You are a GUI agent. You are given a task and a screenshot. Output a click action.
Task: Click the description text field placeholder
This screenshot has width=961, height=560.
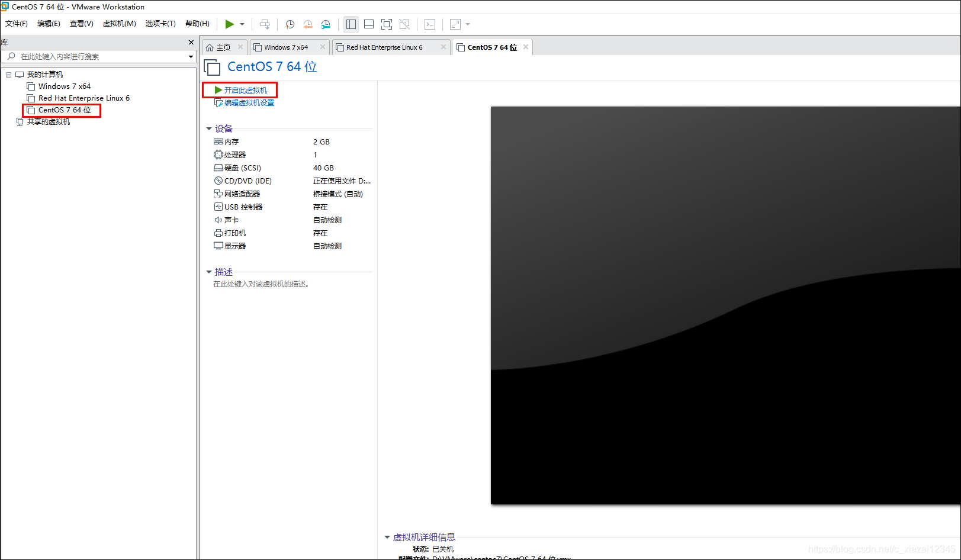click(x=261, y=284)
